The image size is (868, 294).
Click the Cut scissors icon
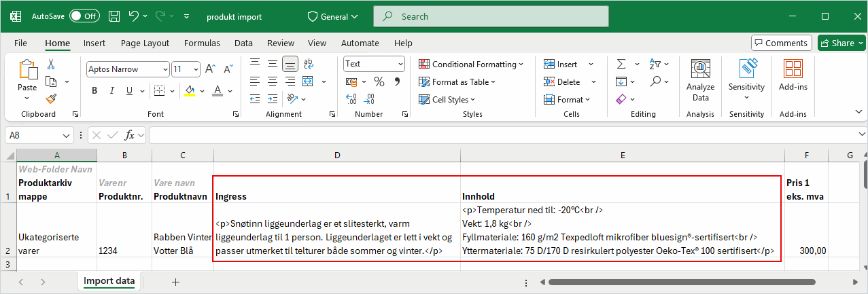[x=50, y=65]
